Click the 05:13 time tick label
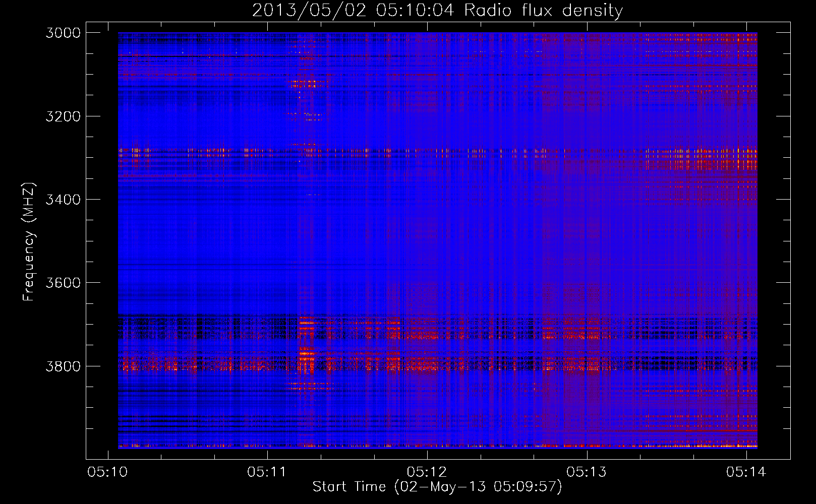Image resolution: width=816 pixels, height=504 pixels. pos(587,472)
